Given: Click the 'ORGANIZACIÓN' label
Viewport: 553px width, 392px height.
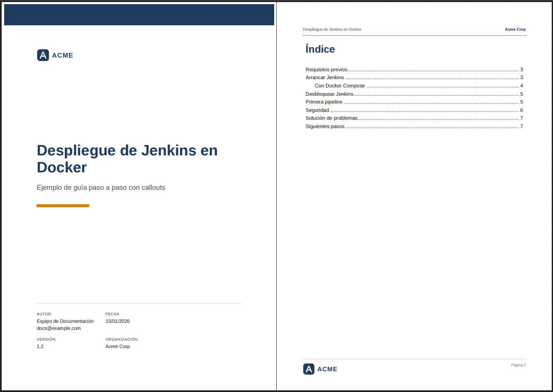Looking at the screenshot, I should click(x=122, y=339).
